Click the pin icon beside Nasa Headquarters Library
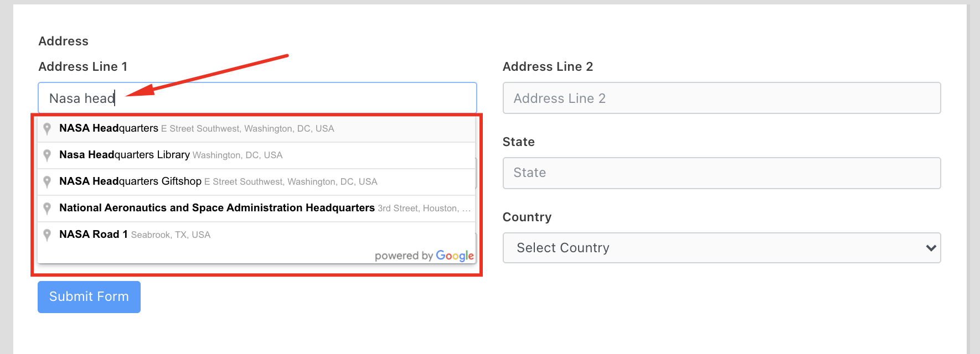Image resolution: width=980 pixels, height=354 pixels. pyautogui.click(x=47, y=155)
